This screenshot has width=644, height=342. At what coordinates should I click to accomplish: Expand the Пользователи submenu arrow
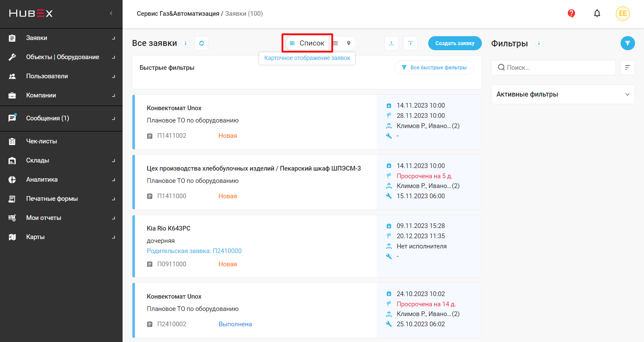(x=114, y=76)
